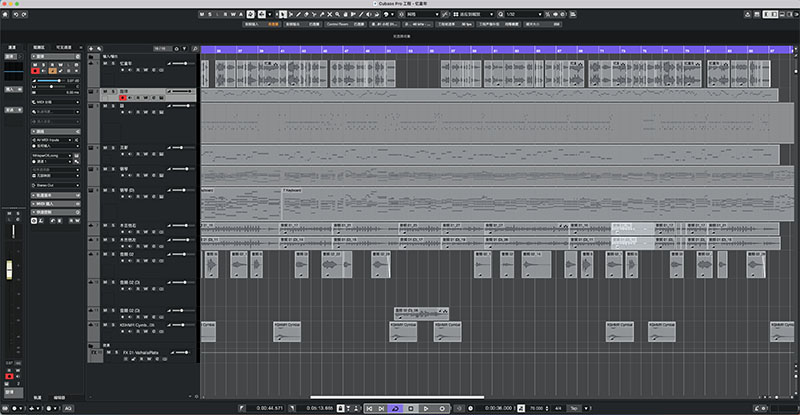Open inspector settings gear icon

pos(78,57)
